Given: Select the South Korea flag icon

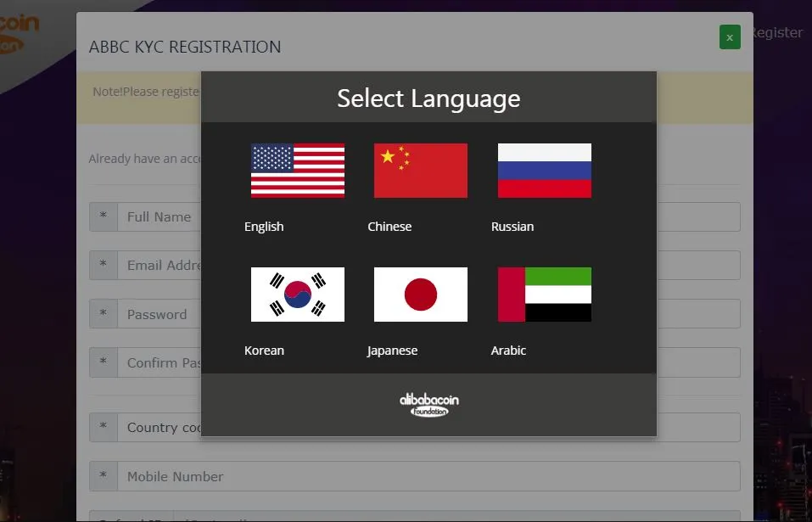Looking at the screenshot, I should coord(297,295).
